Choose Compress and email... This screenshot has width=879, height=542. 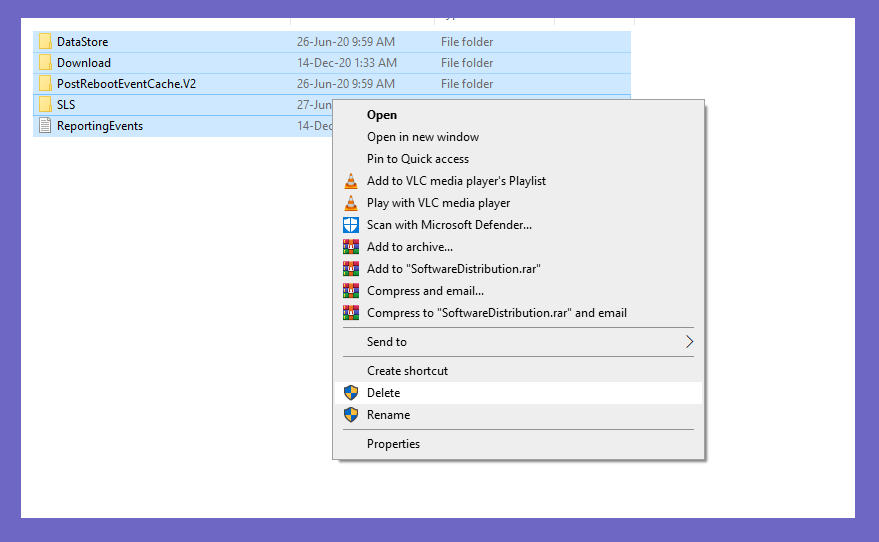518,291
